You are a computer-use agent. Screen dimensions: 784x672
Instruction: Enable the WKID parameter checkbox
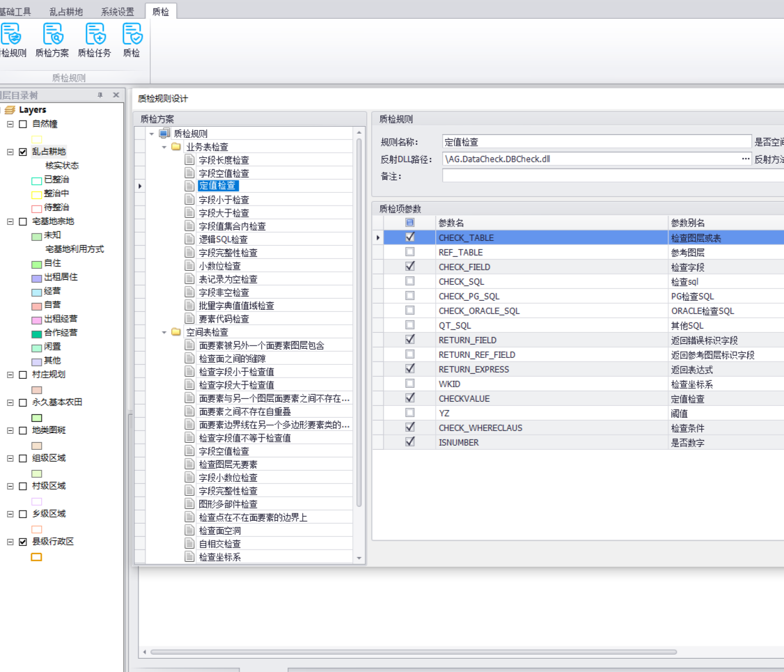click(410, 384)
